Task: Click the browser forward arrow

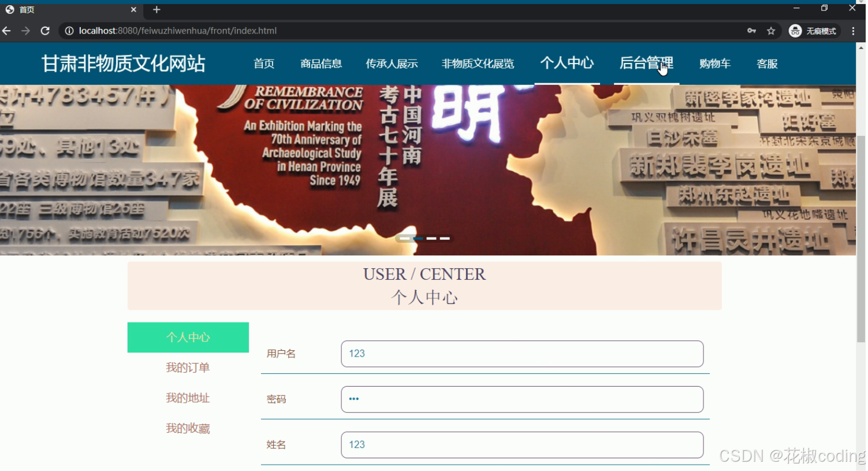Action: pos(26,31)
